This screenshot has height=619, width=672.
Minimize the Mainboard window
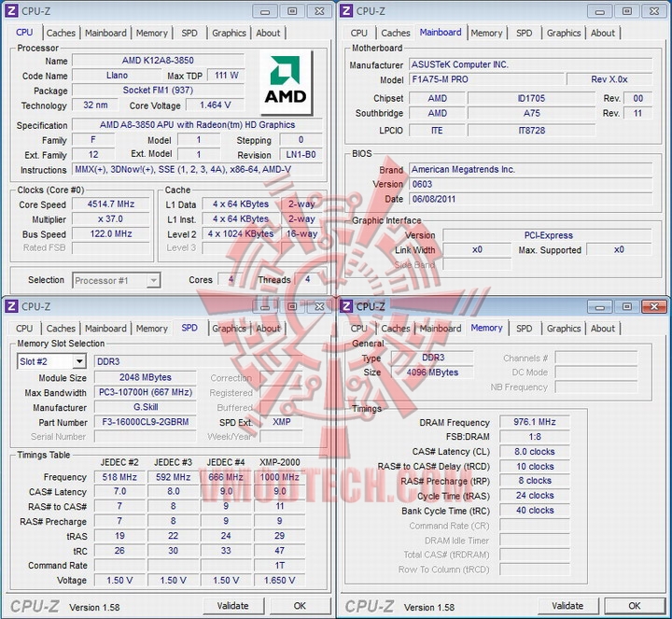pyautogui.click(x=599, y=11)
